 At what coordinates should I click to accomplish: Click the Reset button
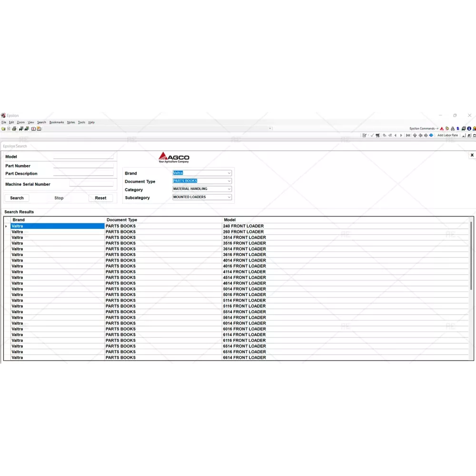(100, 198)
